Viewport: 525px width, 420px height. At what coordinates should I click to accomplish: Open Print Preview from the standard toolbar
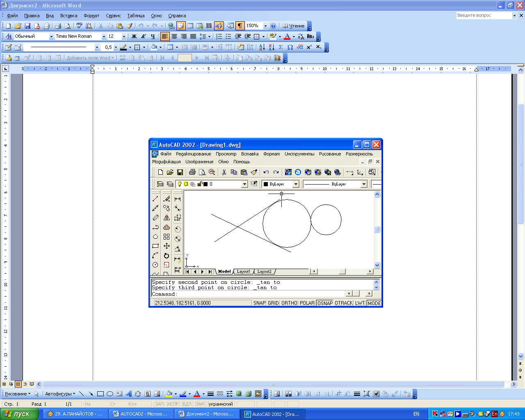pyautogui.click(x=67, y=26)
